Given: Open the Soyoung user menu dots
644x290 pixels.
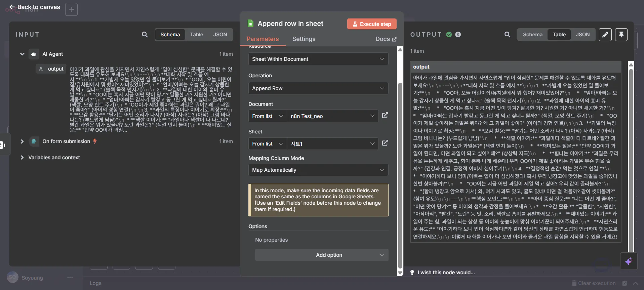Looking at the screenshot, I should point(70,278).
